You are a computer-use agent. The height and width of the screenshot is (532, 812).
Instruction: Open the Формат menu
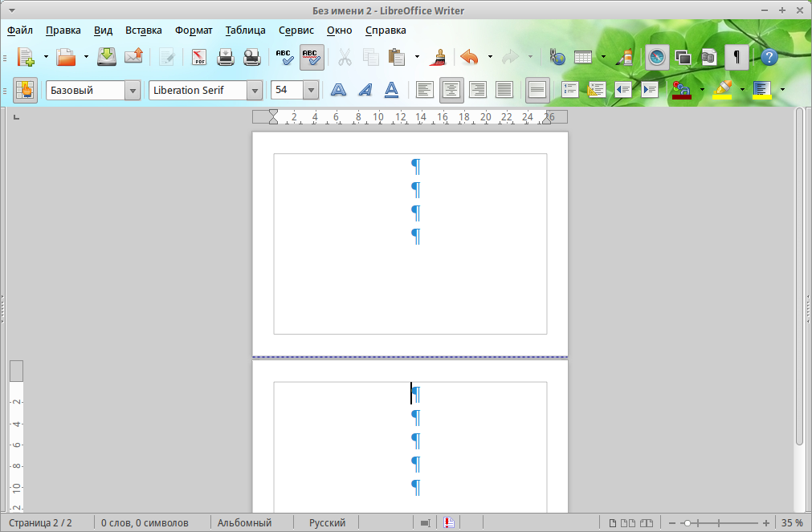click(194, 30)
